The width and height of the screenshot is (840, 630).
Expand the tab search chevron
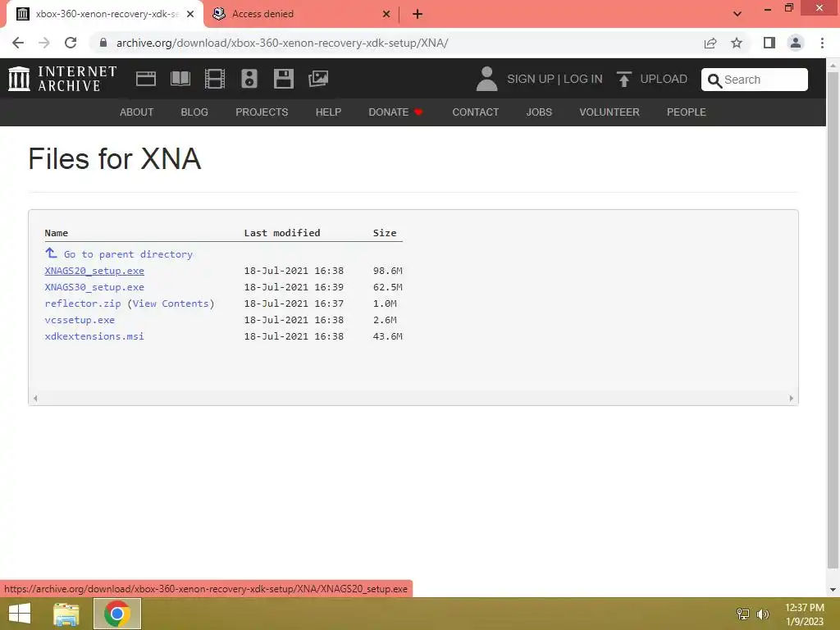(x=737, y=15)
